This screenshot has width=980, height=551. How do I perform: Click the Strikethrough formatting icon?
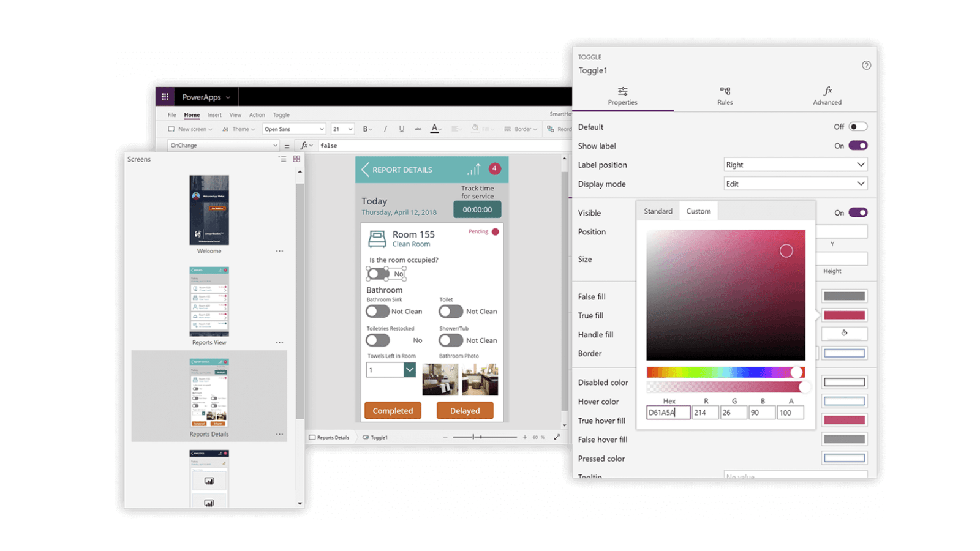coord(418,129)
